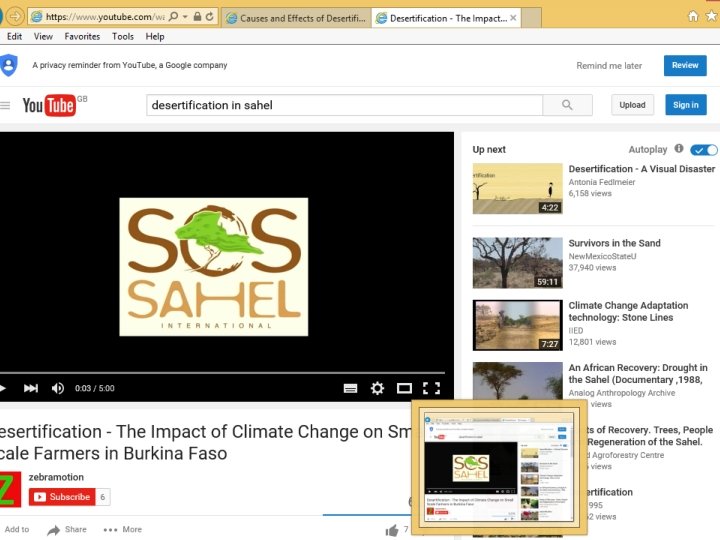Open Survivors in the Sand thumbnail
This screenshot has width=720, height=540.
coord(518,263)
